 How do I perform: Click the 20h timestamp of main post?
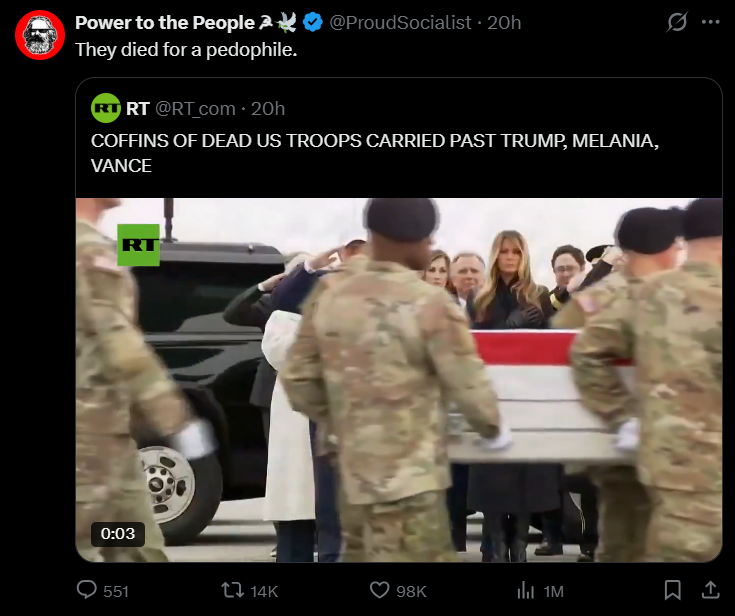pyautogui.click(x=504, y=23)
